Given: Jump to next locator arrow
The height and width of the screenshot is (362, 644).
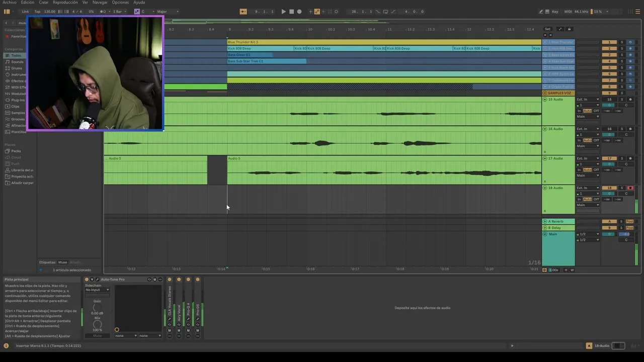Looking at the screenshot, I should tap(550, 35).
